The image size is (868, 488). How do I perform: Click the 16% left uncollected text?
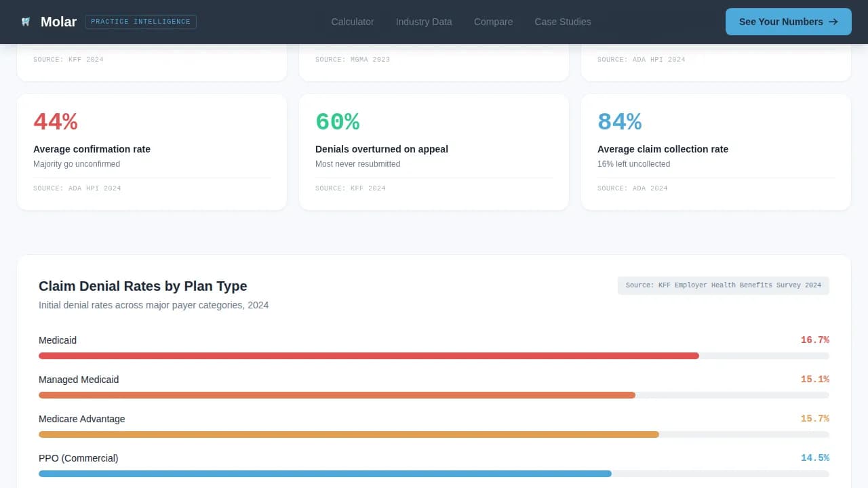pyautogui.click(x=633, y=164)
